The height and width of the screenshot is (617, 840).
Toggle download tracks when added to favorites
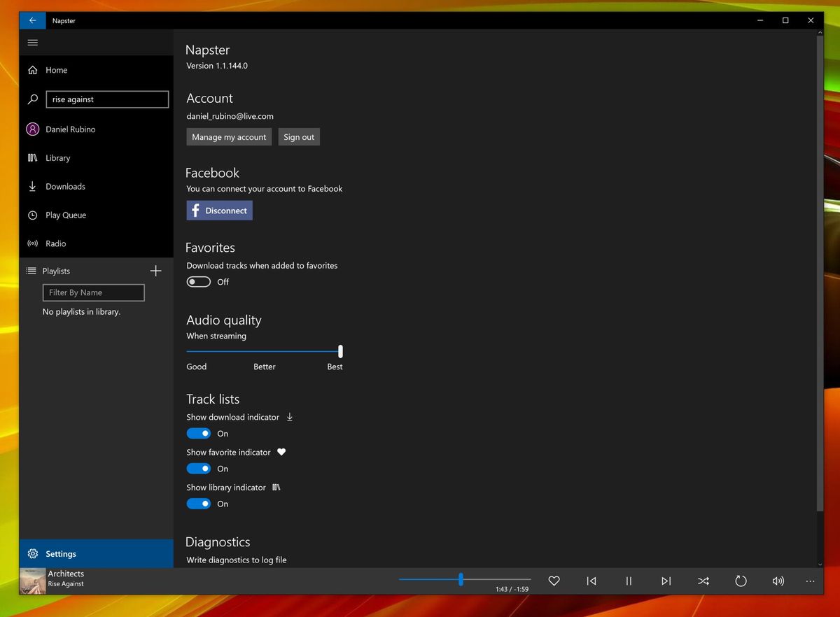198,281
